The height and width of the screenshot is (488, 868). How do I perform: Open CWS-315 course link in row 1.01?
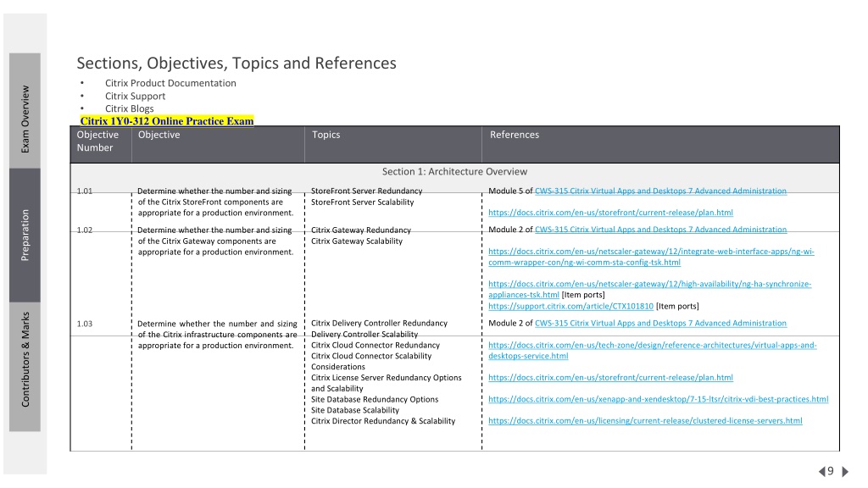click(x=660, y=191)
